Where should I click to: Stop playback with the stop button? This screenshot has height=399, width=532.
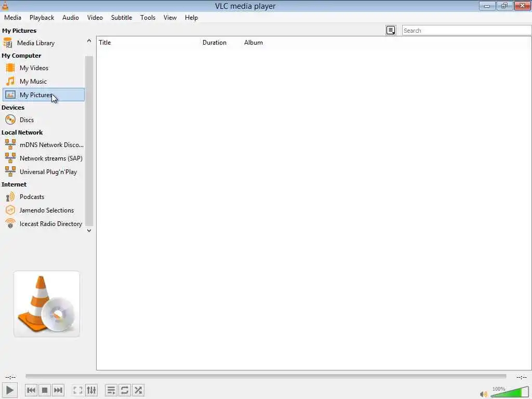click(45, 390)
